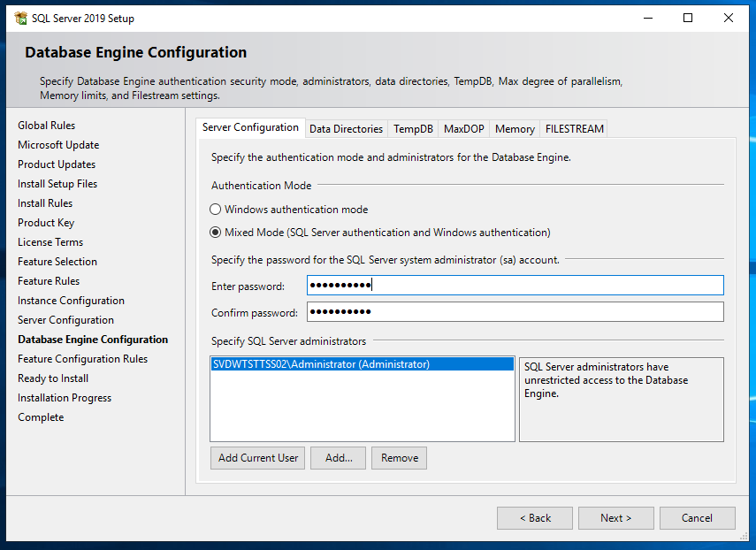Switch to the MaxDOP tab
The image size is (756, 550).
pos(464,129)
